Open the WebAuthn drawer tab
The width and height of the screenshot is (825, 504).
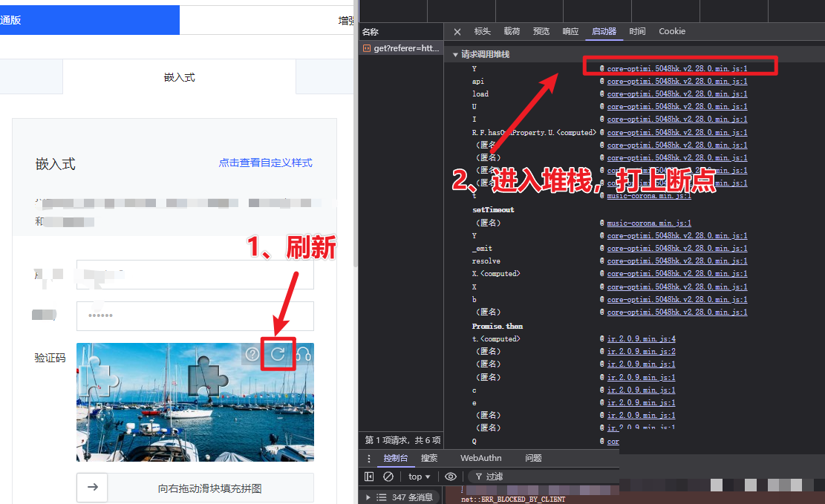[x=480, y=458]
